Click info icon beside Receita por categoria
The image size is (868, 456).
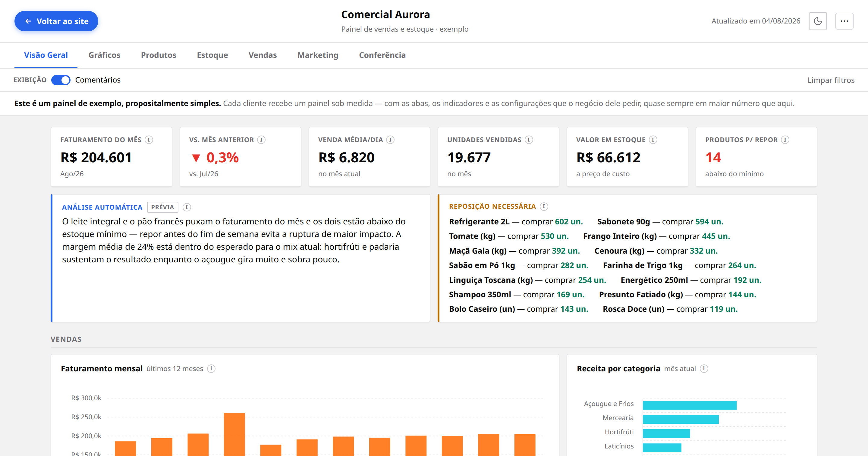pyautogui.click(x=704, y=369)
